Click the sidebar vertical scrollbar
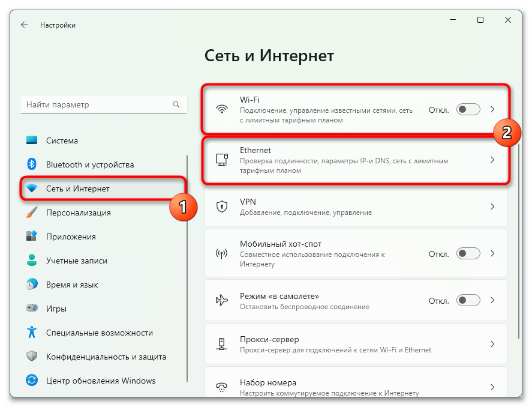532x407 pixels. point(187,268)
